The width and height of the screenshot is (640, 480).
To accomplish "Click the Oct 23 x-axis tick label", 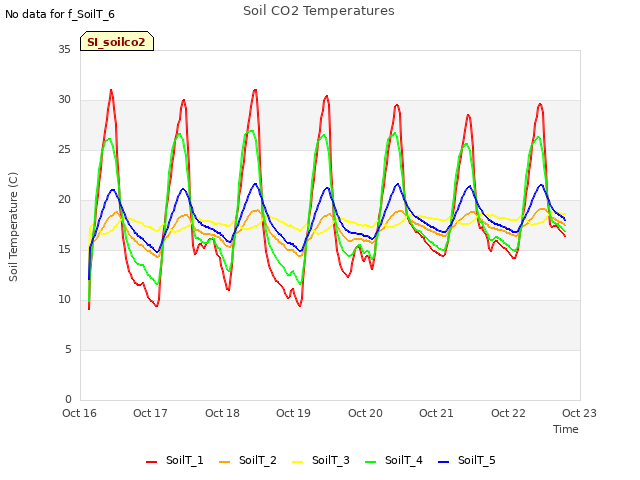I will point(579,413).
